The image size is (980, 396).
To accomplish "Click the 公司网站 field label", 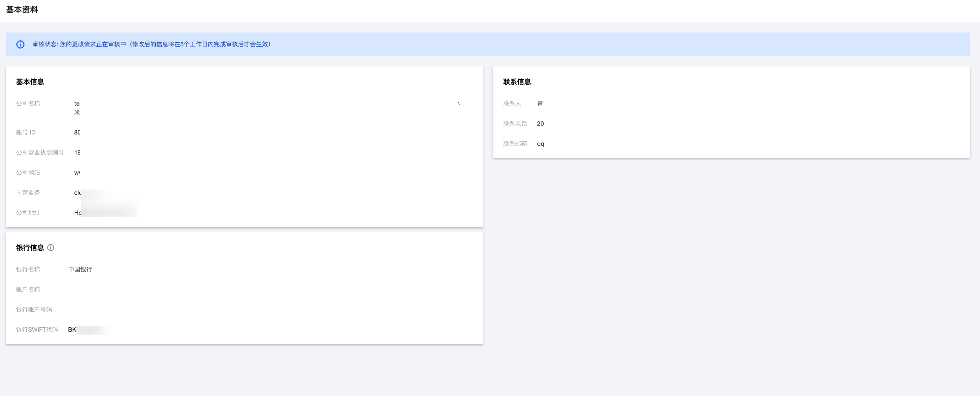I will tap(28, 172).
